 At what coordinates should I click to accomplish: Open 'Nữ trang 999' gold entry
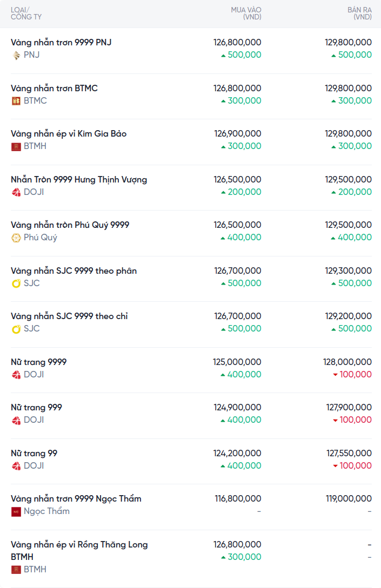pos(36,407)
